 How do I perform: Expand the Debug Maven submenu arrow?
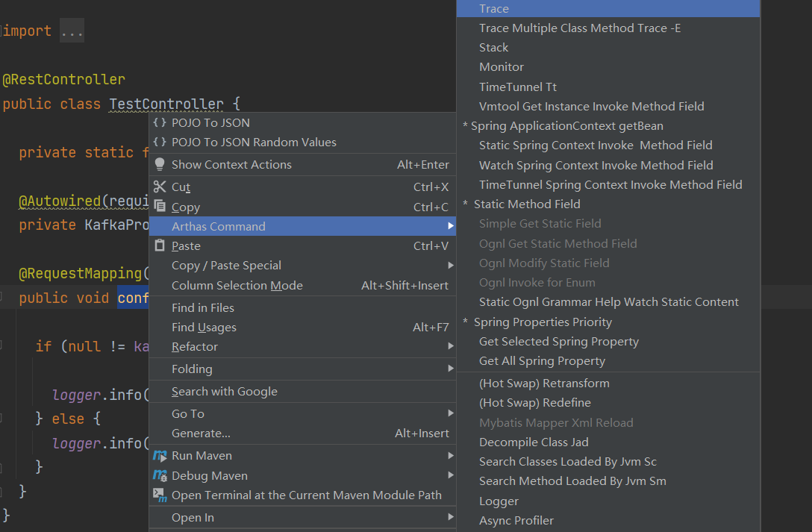(451, 475)
